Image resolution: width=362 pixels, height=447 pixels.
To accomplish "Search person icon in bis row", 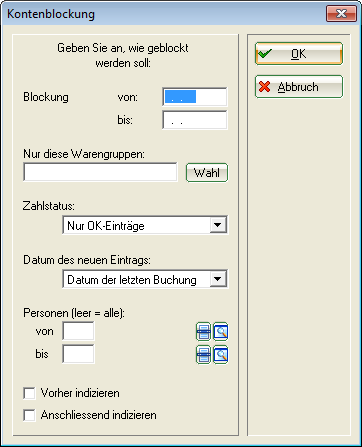I will point(220,355).
